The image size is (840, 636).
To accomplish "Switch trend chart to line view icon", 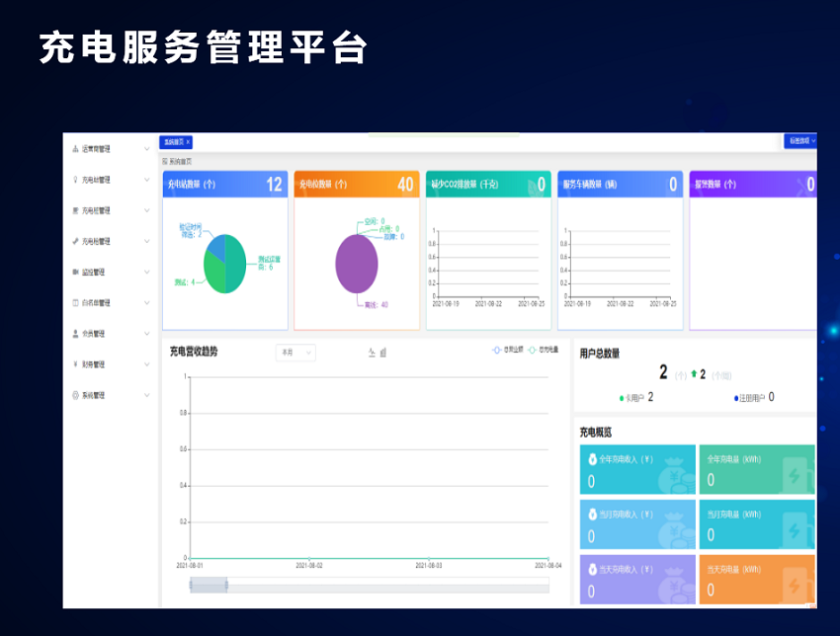I will [x=372, y=353].
